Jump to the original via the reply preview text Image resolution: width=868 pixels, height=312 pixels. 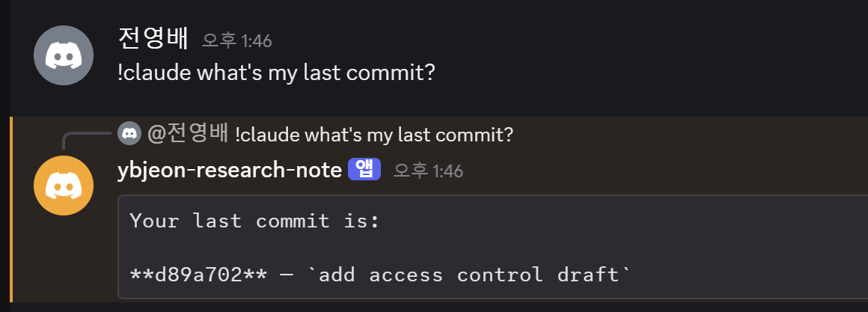(x=374, y=135)
